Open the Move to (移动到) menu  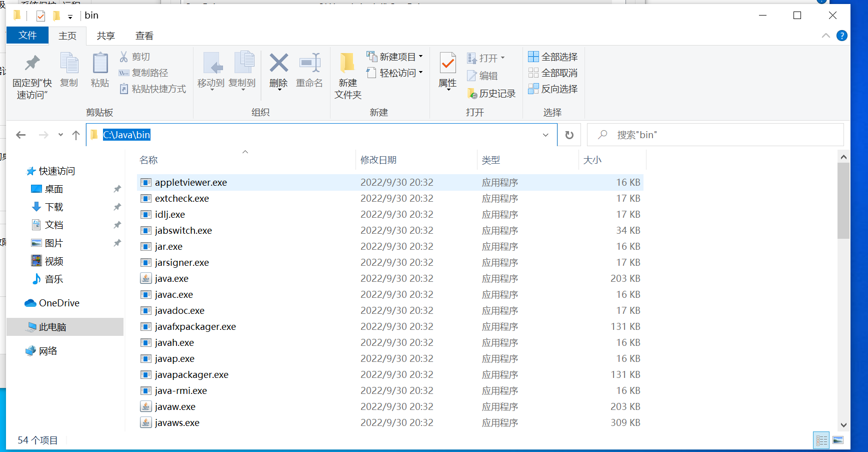[x=211, y=70]
